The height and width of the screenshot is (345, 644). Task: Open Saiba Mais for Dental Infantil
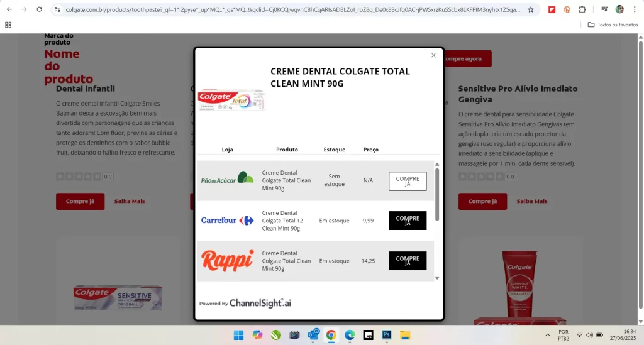coord(130,202)
